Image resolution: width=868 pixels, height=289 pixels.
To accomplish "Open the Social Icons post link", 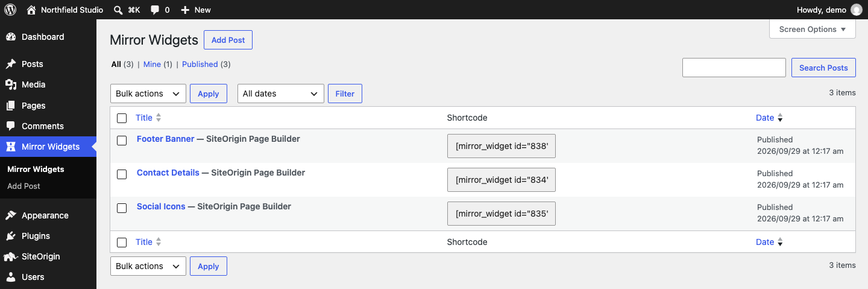I will [161, 206].
